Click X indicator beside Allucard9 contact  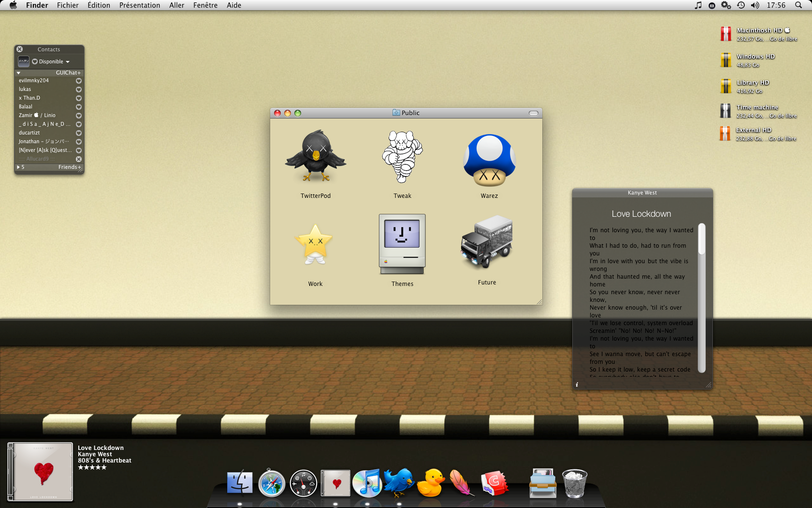79,159
